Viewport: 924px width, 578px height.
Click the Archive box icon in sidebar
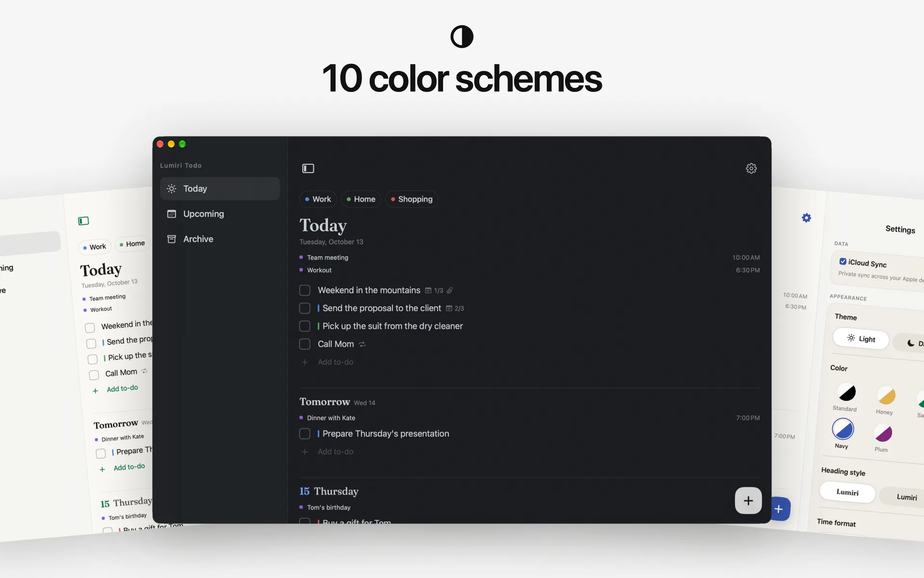tap(171, 239)
